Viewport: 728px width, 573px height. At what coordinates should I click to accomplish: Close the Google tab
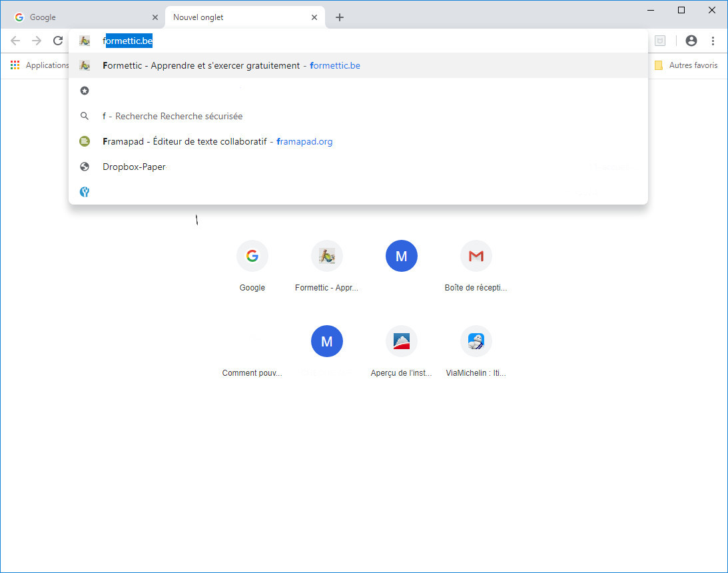tap(155, 17)
